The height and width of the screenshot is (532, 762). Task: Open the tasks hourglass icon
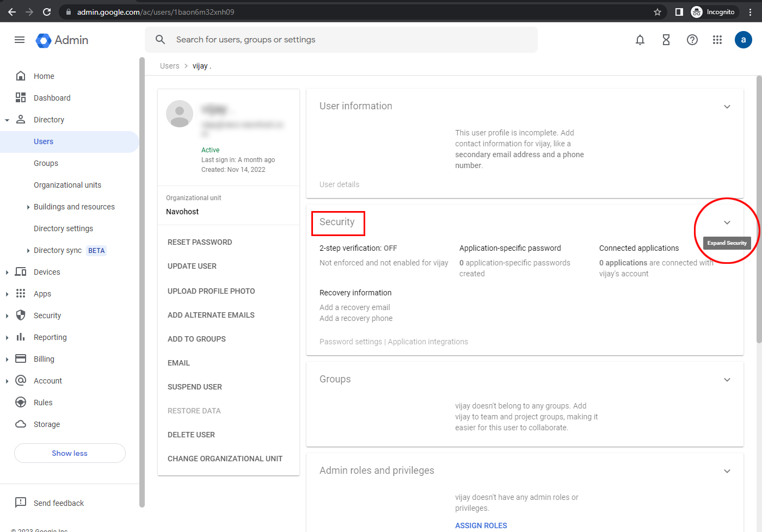point(666,40)
